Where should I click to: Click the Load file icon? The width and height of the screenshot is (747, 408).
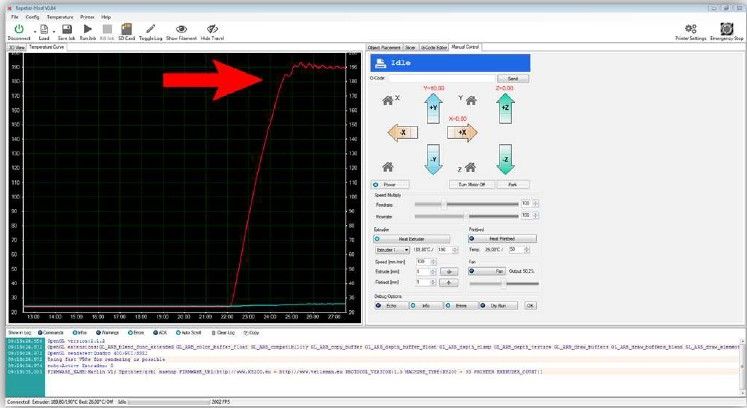(x=44, y=29)
